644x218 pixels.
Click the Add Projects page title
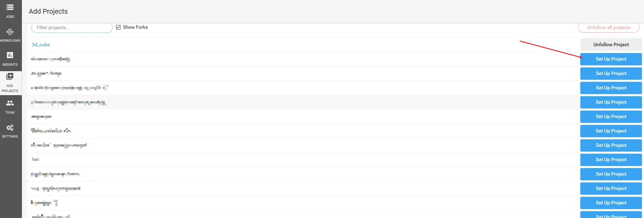coord(48,11)
